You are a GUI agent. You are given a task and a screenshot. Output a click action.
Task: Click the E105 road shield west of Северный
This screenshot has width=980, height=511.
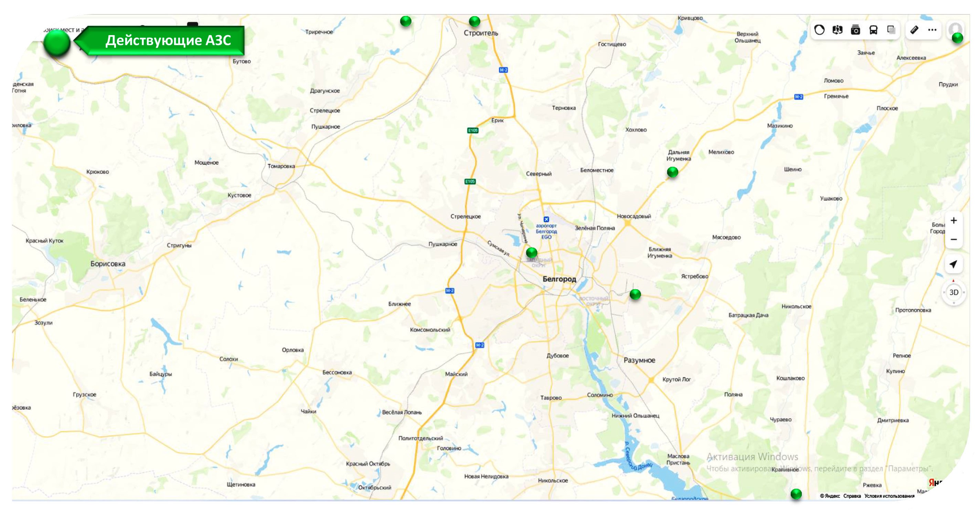click(470, 181)
